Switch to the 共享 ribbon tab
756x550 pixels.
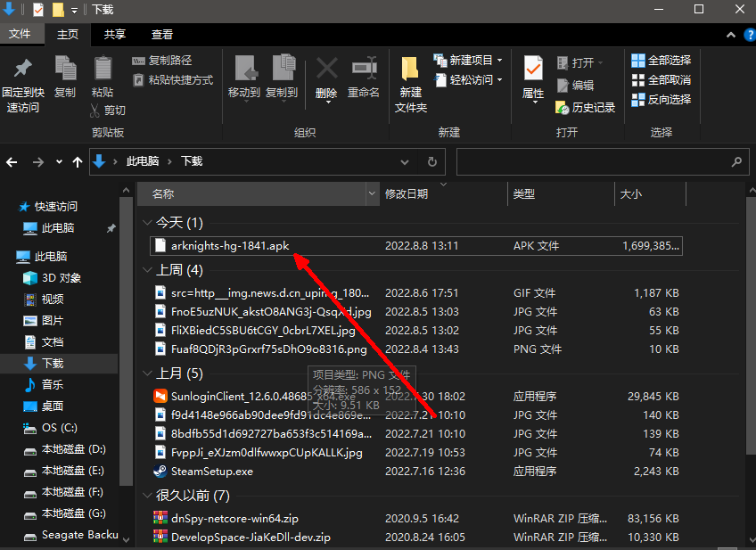(x=115, y=35)
